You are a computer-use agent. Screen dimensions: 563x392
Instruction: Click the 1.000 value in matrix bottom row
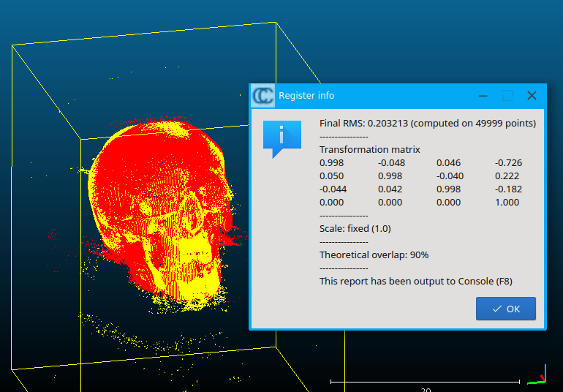click(507, 202)
